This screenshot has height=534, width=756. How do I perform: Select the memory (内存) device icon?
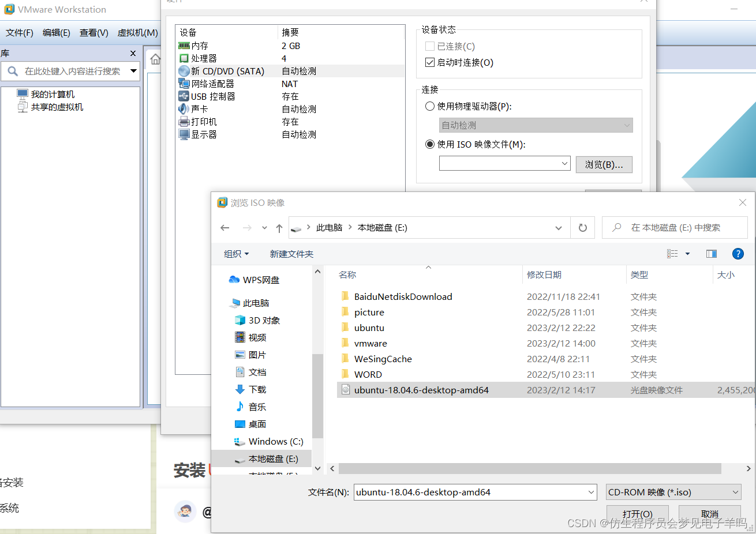pos(184,46)
